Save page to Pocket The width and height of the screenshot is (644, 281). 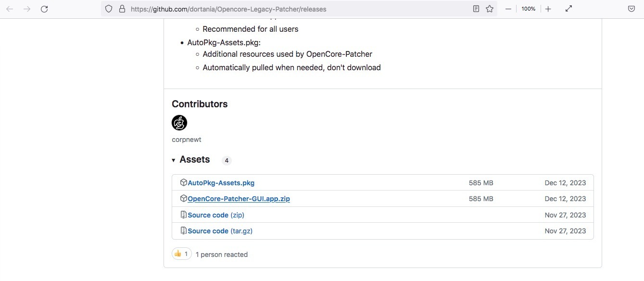tap(631, 9)
